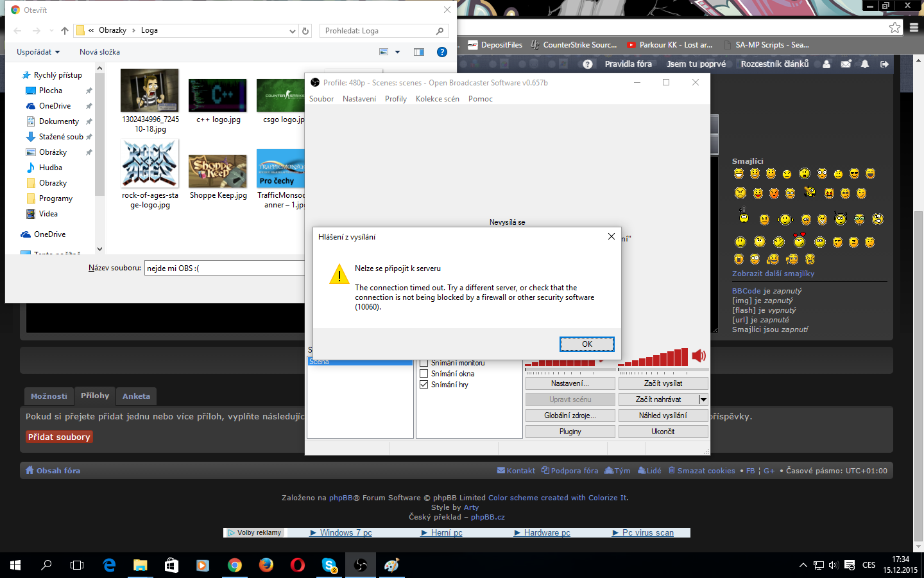This screenshot has width=924, height=578.
Task: Click the Název souboru text field
Action: coord(225,268)
